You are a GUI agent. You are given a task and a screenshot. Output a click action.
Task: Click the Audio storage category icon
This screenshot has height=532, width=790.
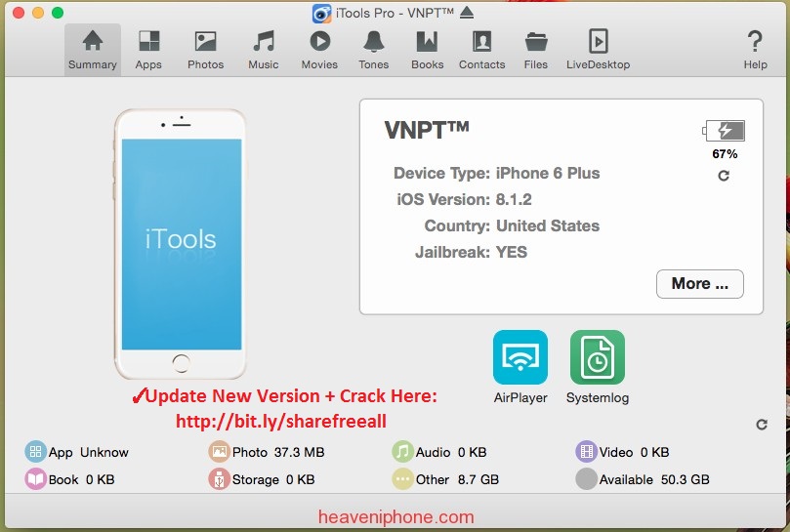tap(402, 451)
